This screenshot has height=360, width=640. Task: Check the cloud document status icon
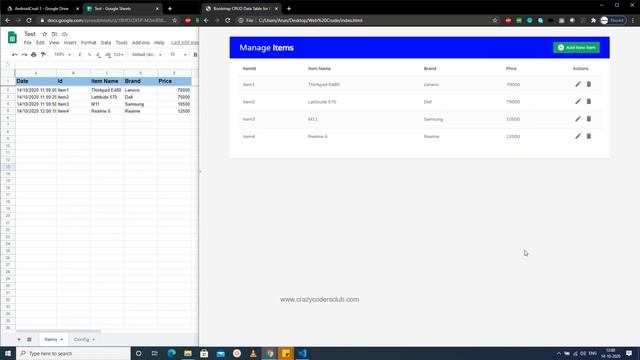pos(64,34)
